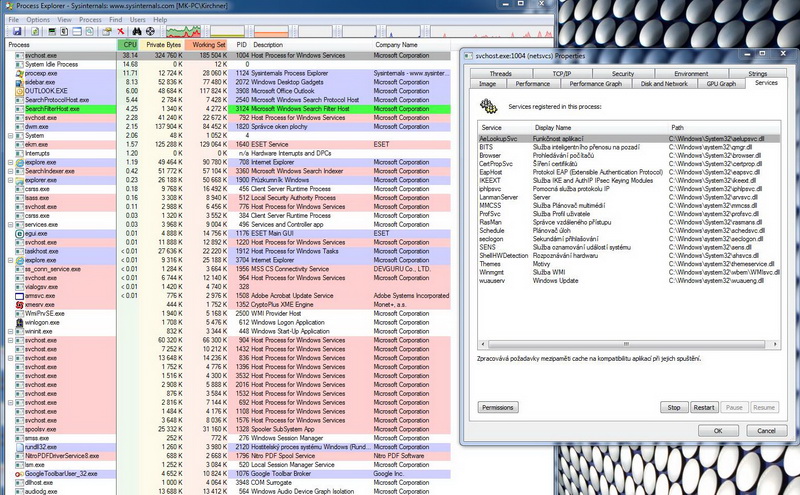800x495 pixels.
Task: Open the Options menu
Action: (38, 19)
